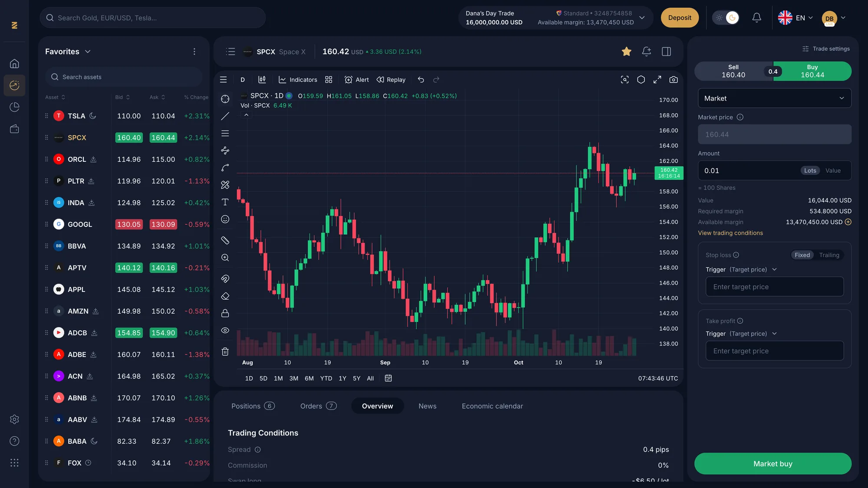Click the Buy 160.44 button
The height and width of the screenshot is (488, 868).
coord(812,72)
